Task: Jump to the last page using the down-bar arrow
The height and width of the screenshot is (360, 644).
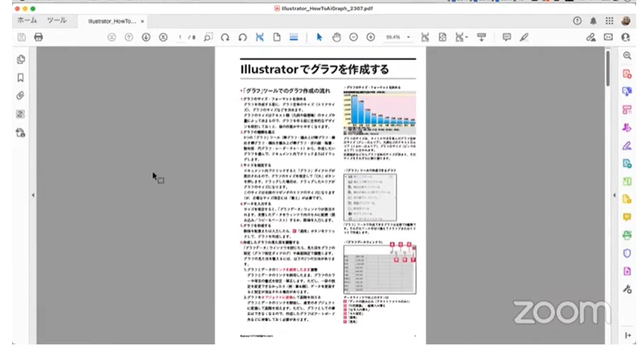Action: coord(163,38)
